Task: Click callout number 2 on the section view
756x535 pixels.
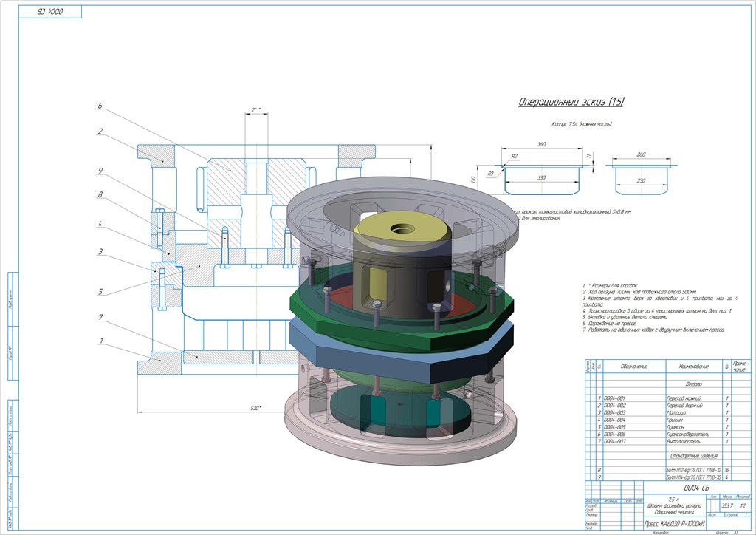Action: 100,132
